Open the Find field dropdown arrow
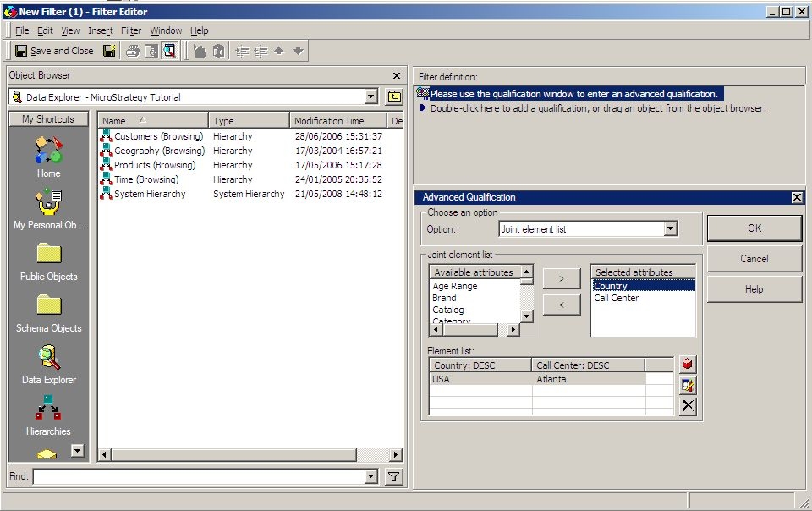The image size is (812, 511). [x=370, y=477]
